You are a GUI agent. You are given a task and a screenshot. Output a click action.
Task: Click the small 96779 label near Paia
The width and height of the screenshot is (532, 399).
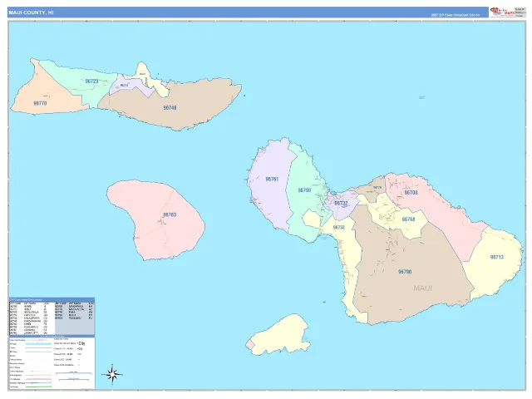pos(377,187)
